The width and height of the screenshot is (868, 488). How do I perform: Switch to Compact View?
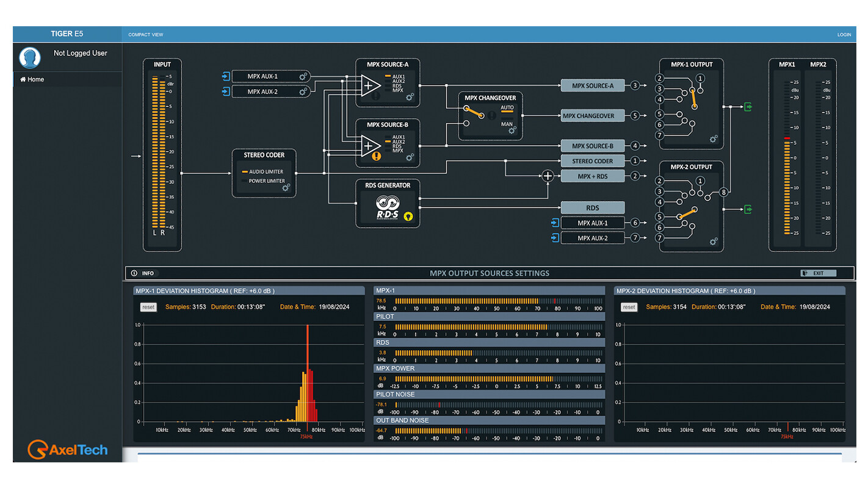[x=146, y=35]
